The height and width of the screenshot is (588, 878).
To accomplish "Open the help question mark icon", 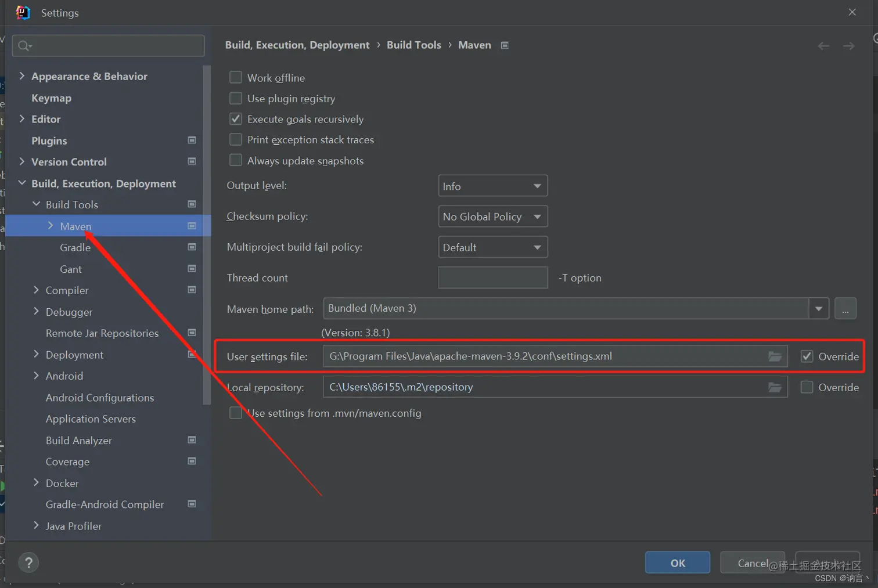I will [x=28, y=562].
